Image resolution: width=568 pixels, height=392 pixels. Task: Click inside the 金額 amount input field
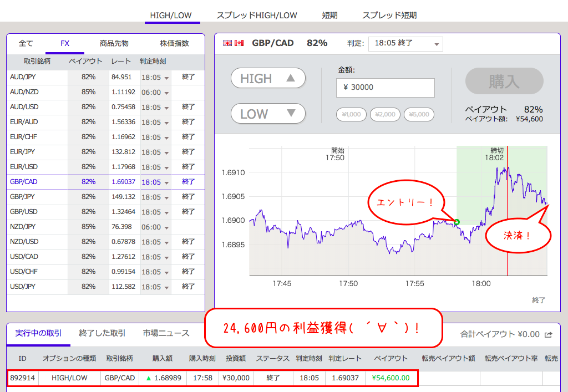tap(385, 88)
